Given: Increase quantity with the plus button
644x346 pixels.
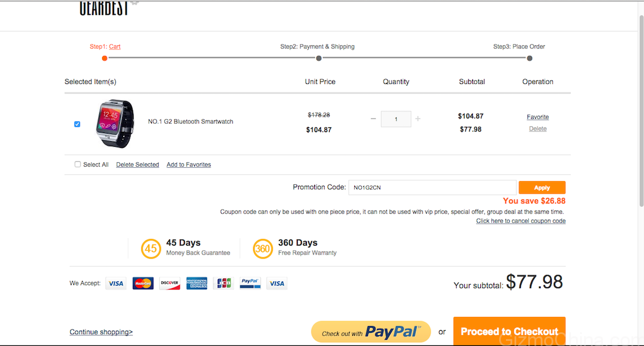Looking at the screenshot, I should 418,119.
